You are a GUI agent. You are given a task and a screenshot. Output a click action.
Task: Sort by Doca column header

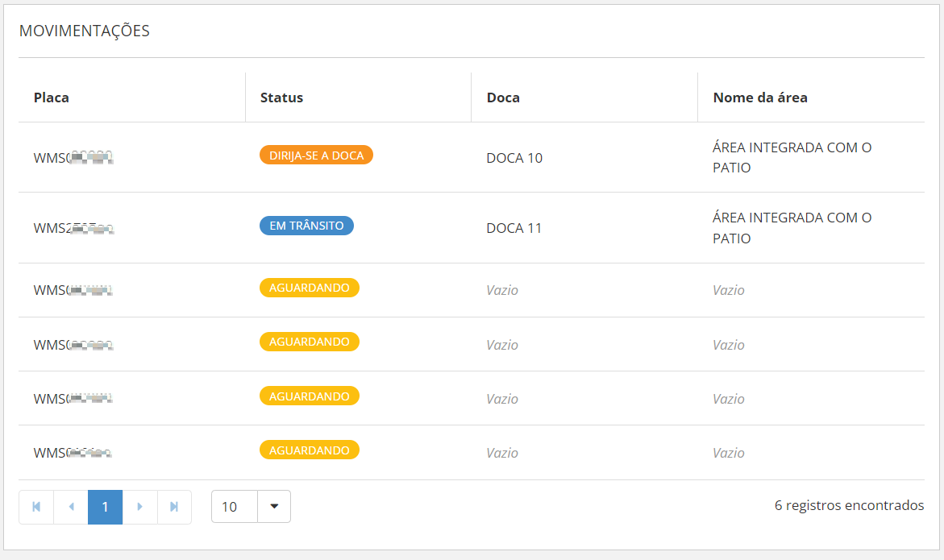pos(503,97)
